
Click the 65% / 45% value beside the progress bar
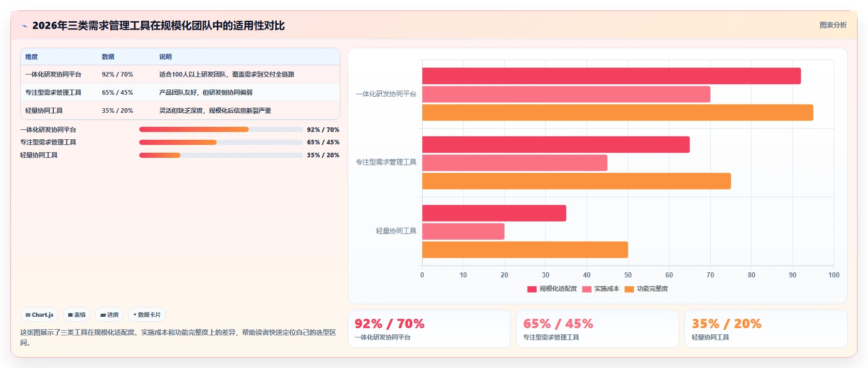[x=323, y=142]
